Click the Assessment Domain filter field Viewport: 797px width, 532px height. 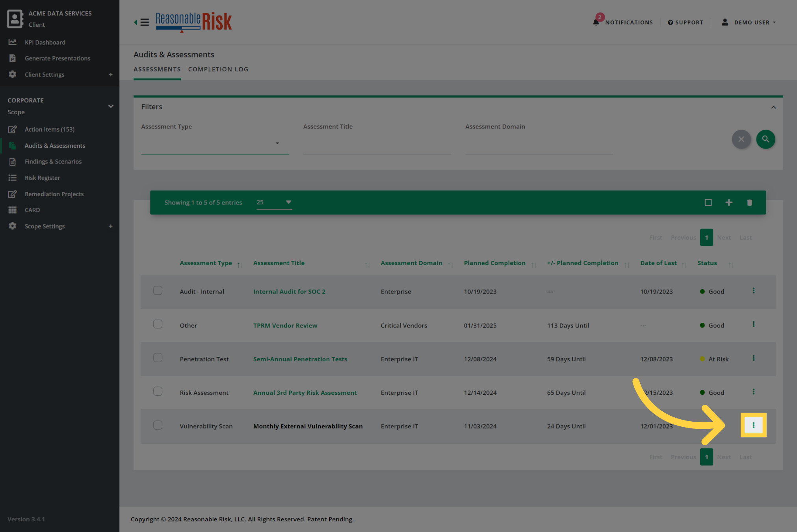tap(539, 144)
